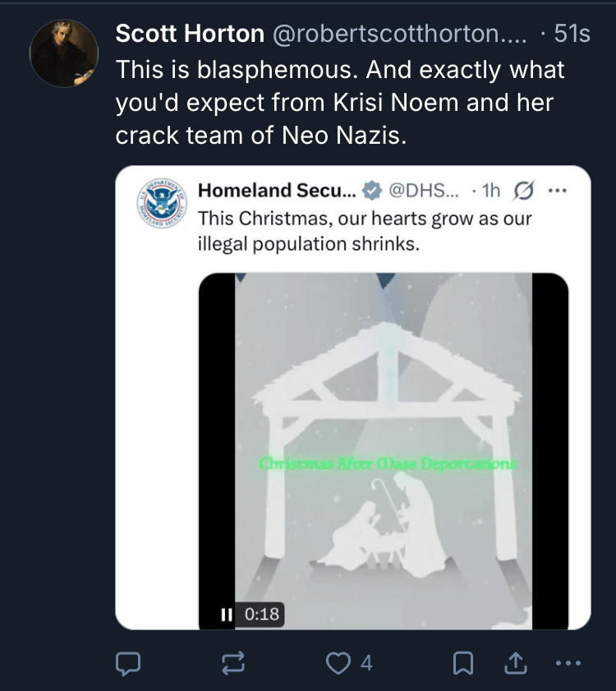The image size is (616, 691).
Task: Click the 0:18 video time indicator
Action: 262,614
